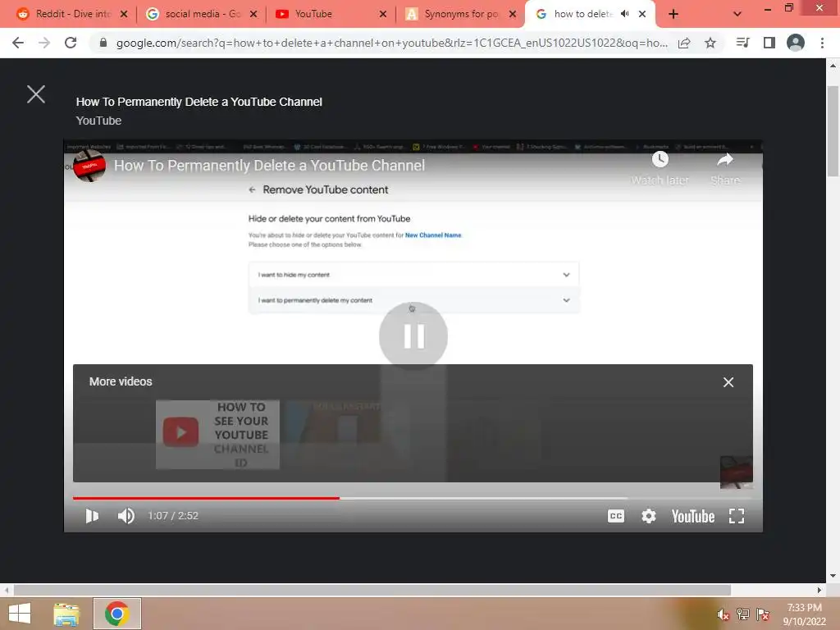Open File Explorer from the taskbar

[66, 614]
